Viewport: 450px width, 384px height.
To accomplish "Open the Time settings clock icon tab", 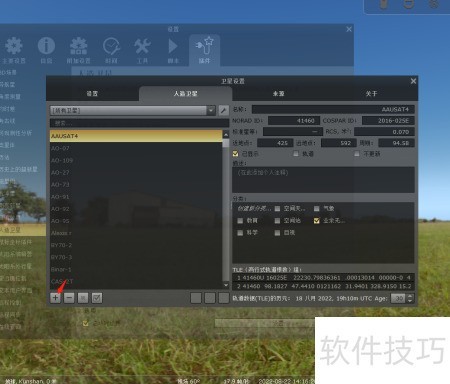I will (x=111, y=50).
